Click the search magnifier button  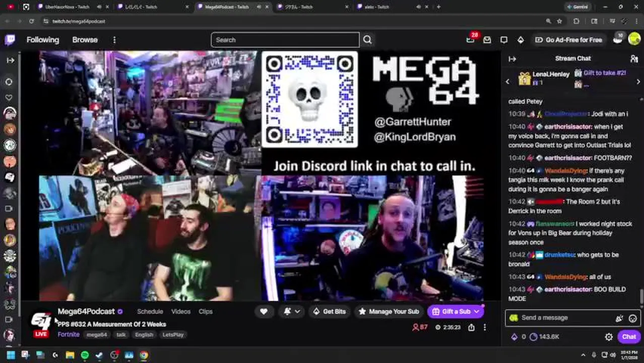click(x=367, y=40)
